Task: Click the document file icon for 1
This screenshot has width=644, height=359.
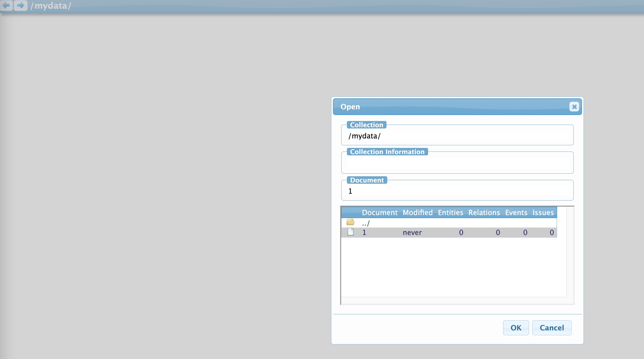Action: click(350, 232)
